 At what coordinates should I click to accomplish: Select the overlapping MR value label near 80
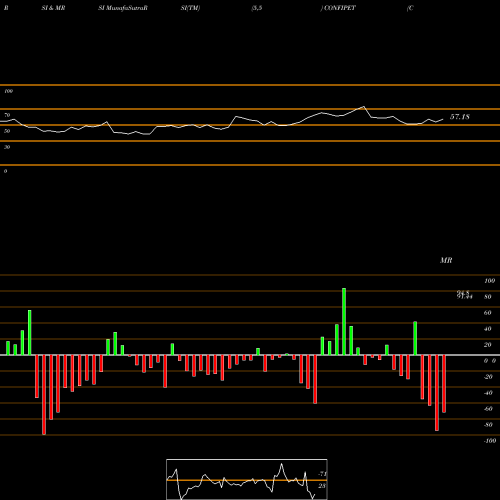[465, 295]
